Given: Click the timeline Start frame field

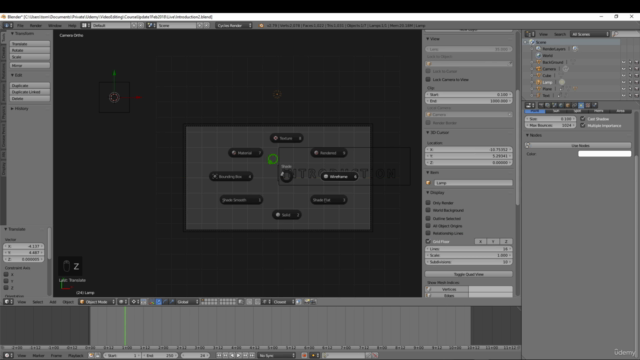Looking at the screenshot, I should pyautogui.click(x=121, y=356).
